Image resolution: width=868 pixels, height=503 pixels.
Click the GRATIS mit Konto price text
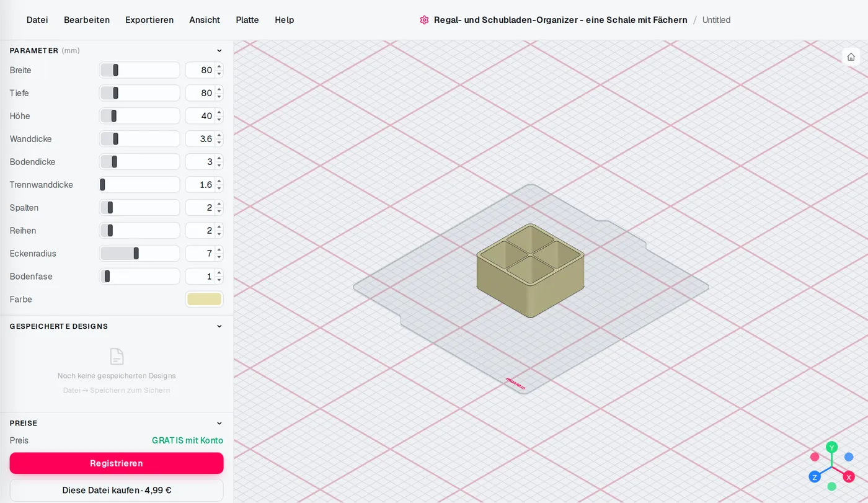pyautogui.click(x=187, y=440)
